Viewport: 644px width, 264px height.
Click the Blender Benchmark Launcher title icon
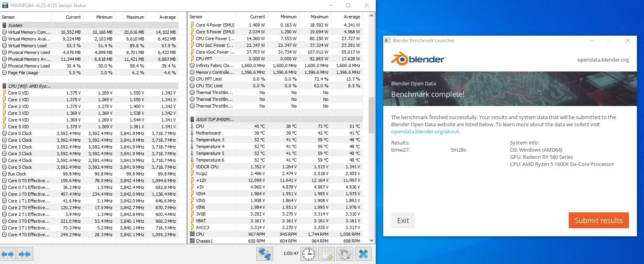(388, 40)
